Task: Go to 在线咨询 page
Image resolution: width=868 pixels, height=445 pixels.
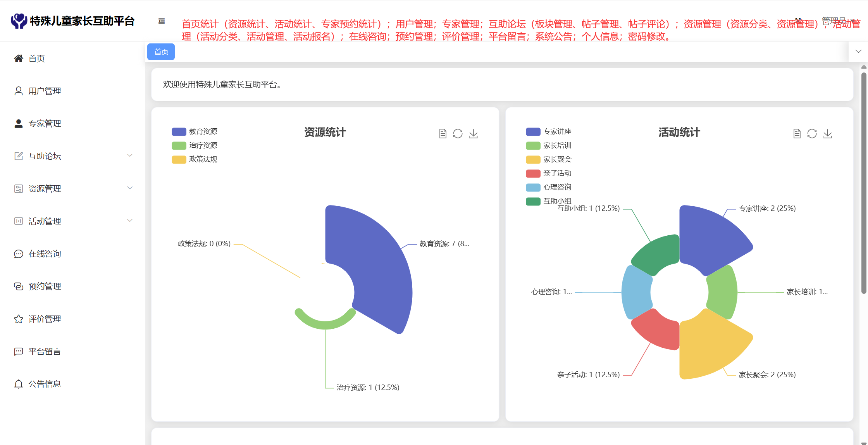Action: click(x=45, y=254)
